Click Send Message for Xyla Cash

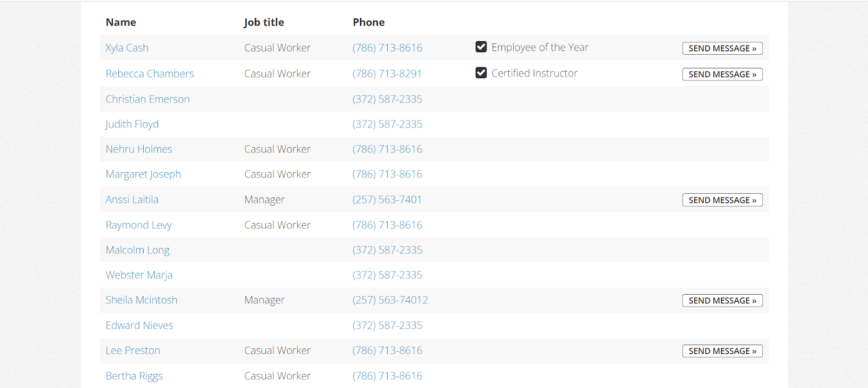722,48
